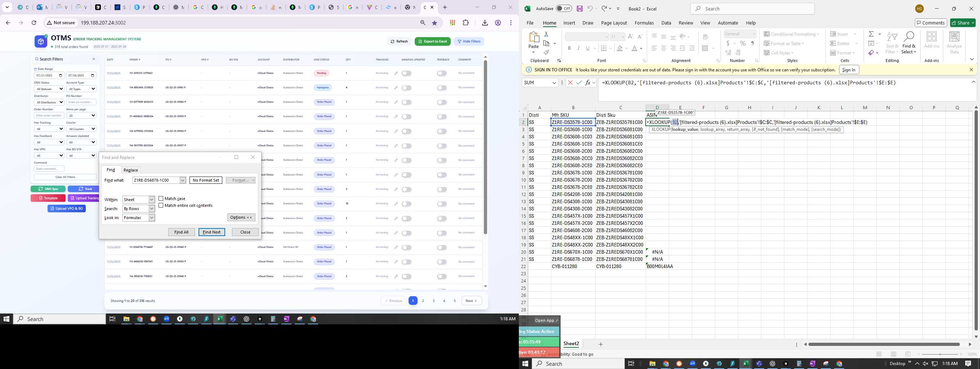The height and width of the screenshot is (369, 980).
Task: Open the Items per page dropdown
Action: tap(81, 116)
